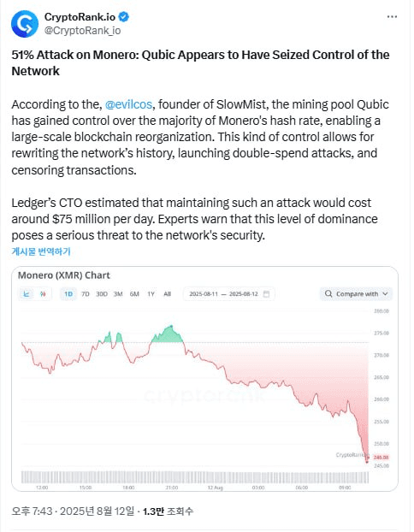
Task: Open the CryptoRank.io profile avatar
Action: [x=25, y=24]
